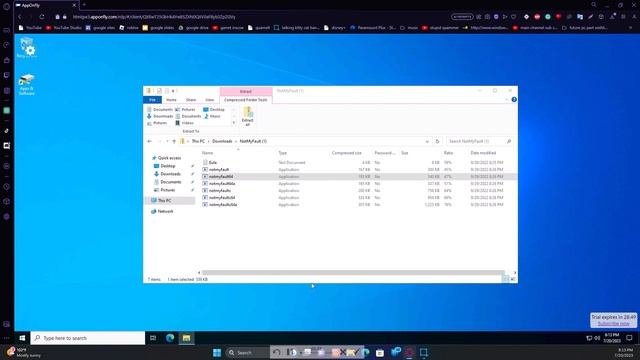Open the recent locations dropdown beside the forward arrow
Image resolution: width=640 pixels, height=360 pixels.
click(167, 141)
